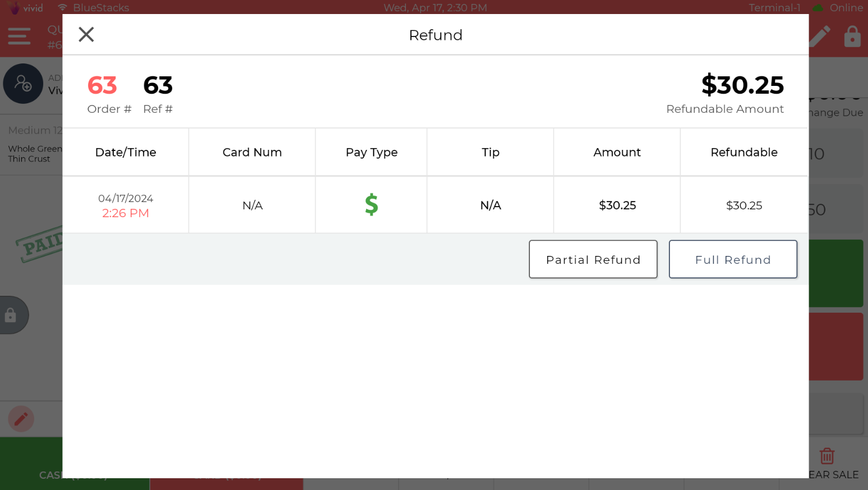Open the hamburger menu icon
The width and height of the screenshot is (868, 490).
click(x=19, y=36)
